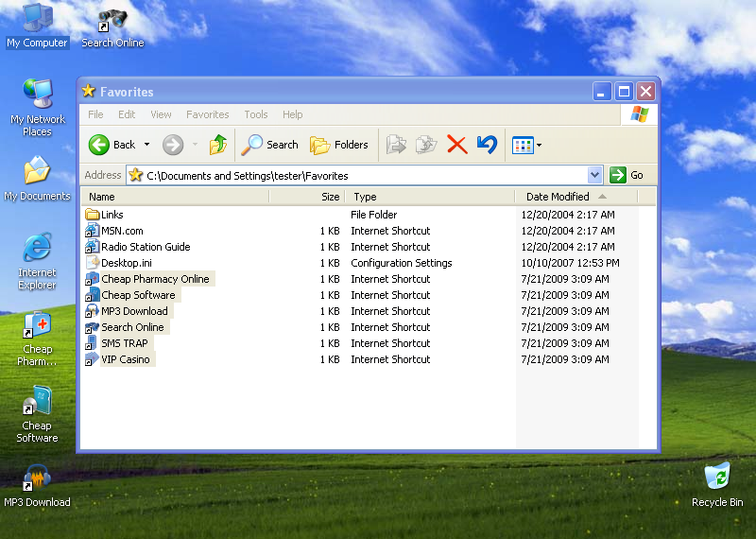Image resolution: width=756 pixels, height=539 pixels.
Task: Open the File menu
Action: point(95,114)
